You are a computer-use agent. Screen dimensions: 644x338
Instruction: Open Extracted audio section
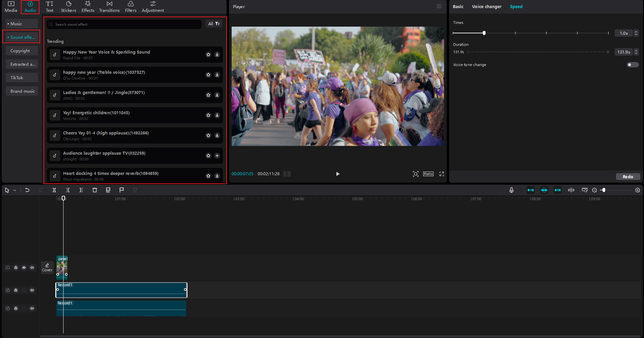pyautogui.click(x=22, y=64)
